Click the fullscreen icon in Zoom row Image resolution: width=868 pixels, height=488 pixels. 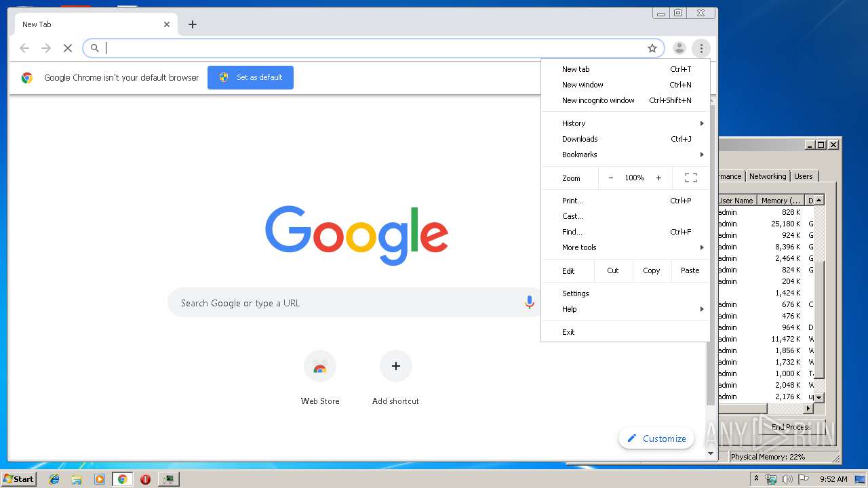click(691, 178)
